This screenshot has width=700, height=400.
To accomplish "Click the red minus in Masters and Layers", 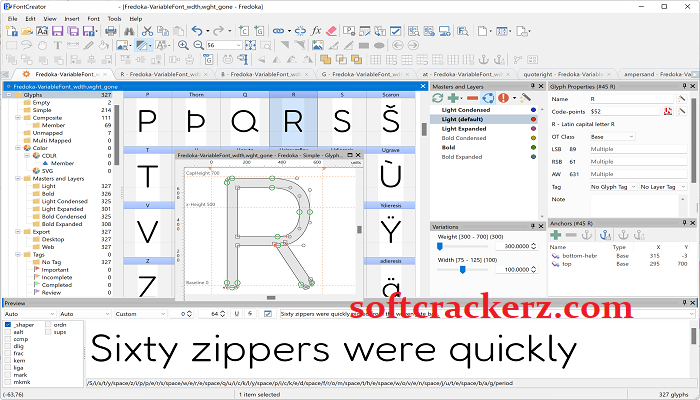I will click(x=472, y=98).
